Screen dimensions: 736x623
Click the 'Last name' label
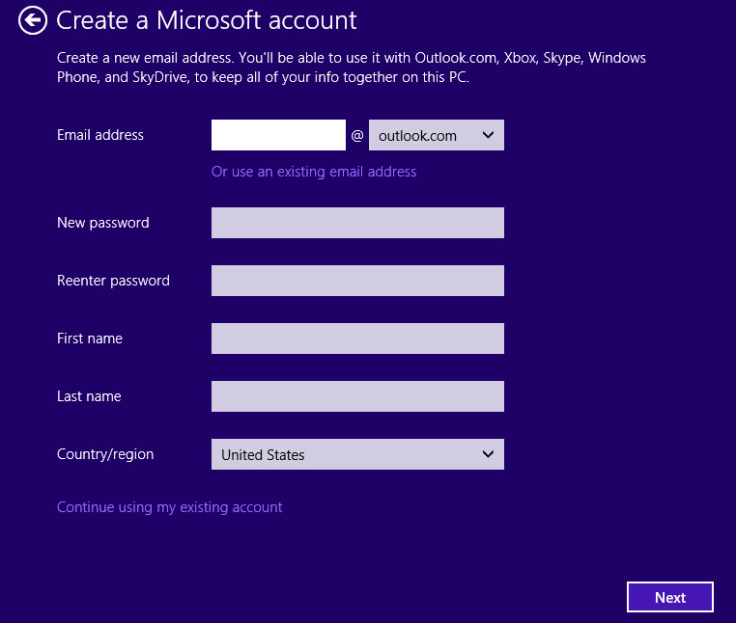point(89,397)
